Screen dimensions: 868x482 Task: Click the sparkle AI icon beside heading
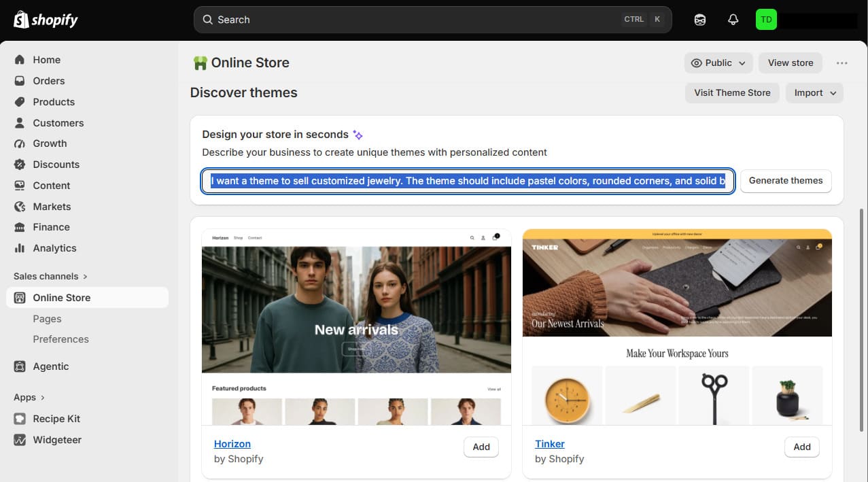pyautogui.click(x=358, y=135)
